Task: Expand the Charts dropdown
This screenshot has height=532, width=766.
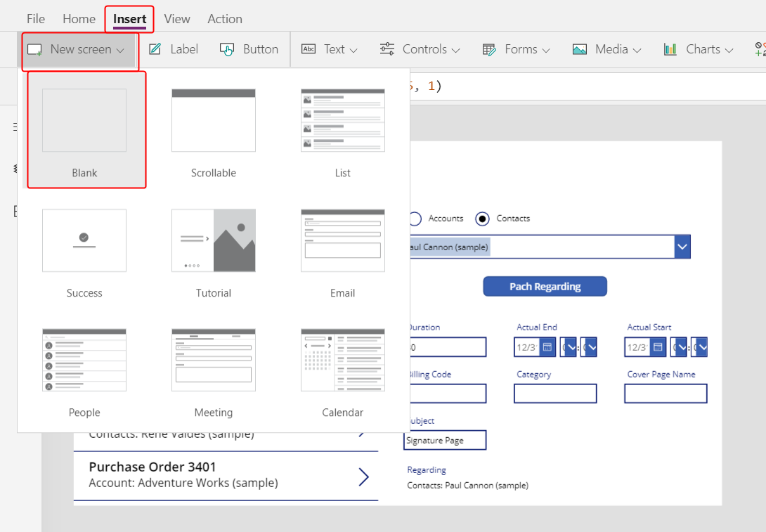Action: point(699,49)
